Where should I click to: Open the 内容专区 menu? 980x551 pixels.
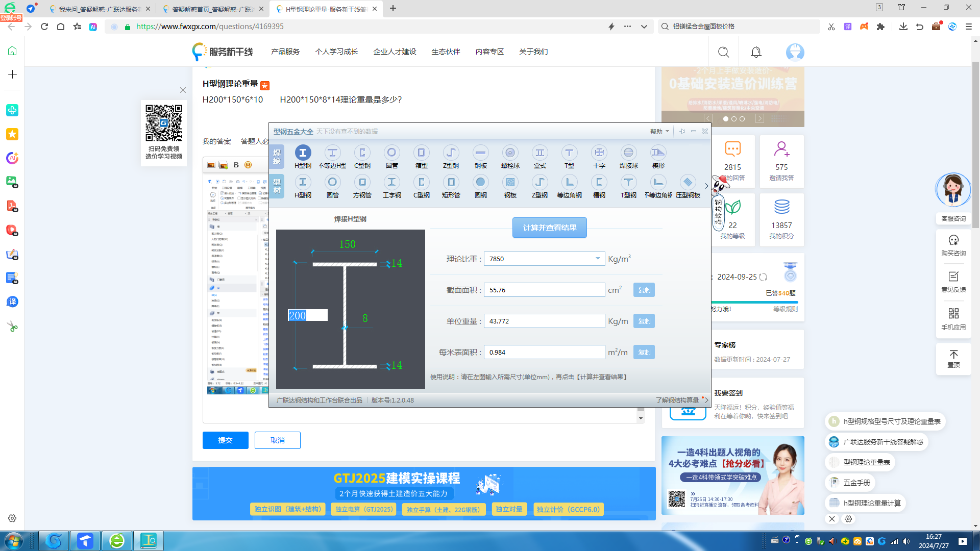click(x=489, y=52)
